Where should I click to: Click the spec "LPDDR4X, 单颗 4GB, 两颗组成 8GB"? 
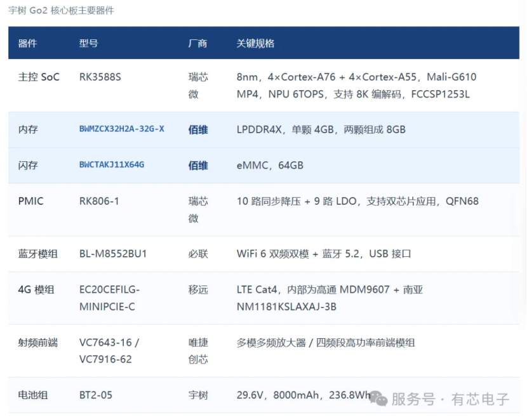321,129
